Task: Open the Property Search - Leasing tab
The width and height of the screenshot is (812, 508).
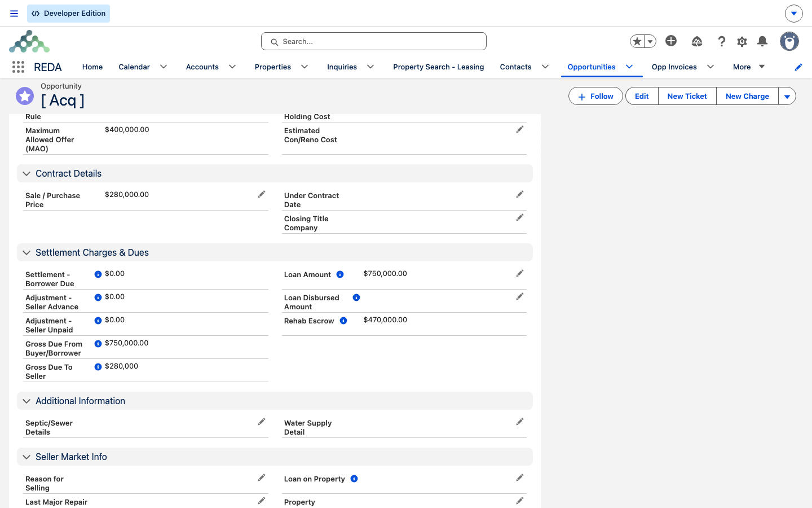Action: [x=439, y=67]
